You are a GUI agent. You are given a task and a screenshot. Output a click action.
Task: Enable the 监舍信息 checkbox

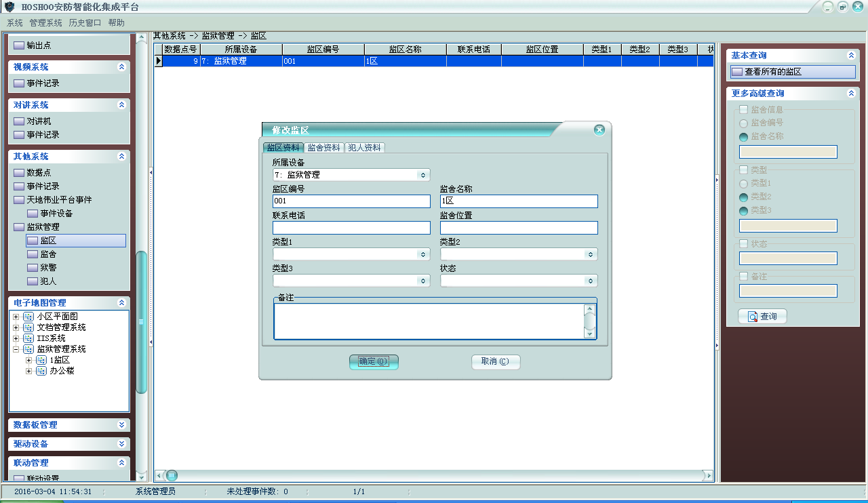[744, 110]
